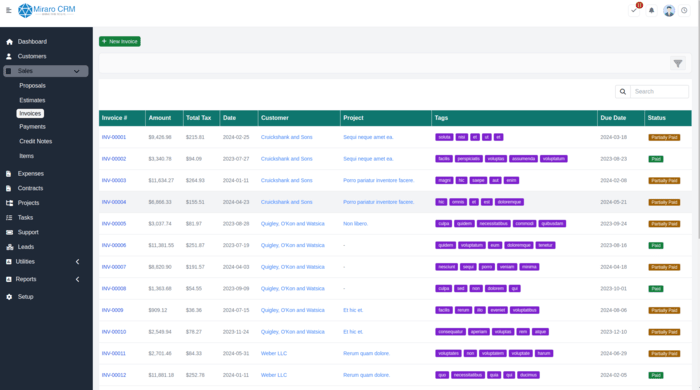Toggle the sidebar menu icon
Viewport: 700px width, 390px height.
pyautogui.click(x=8, y=10)
